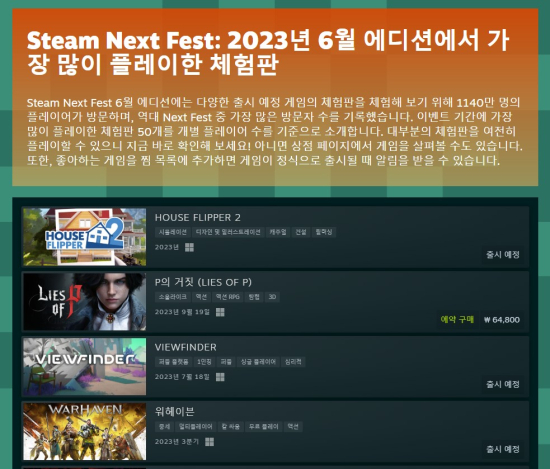Viewport: 550px width, 469px height.
Task: Open the Viewfinder capsule image
Action: click(85, 367)
